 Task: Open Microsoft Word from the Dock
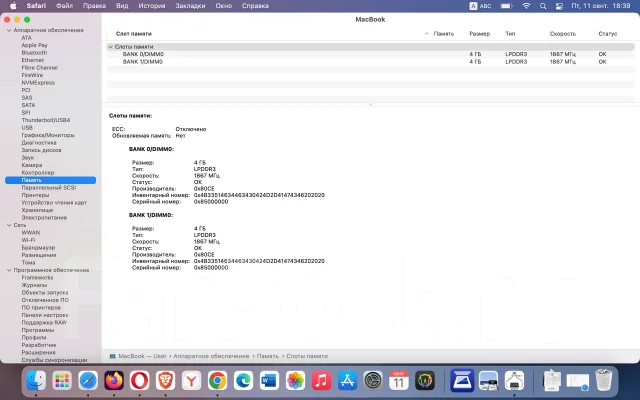[x=269, y=381]
